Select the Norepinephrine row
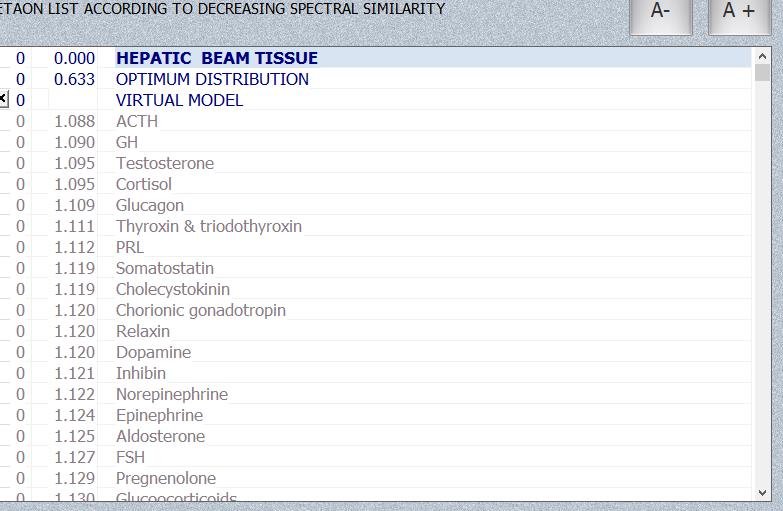Screen dimensions: 783x511 [x=172, y=394]
